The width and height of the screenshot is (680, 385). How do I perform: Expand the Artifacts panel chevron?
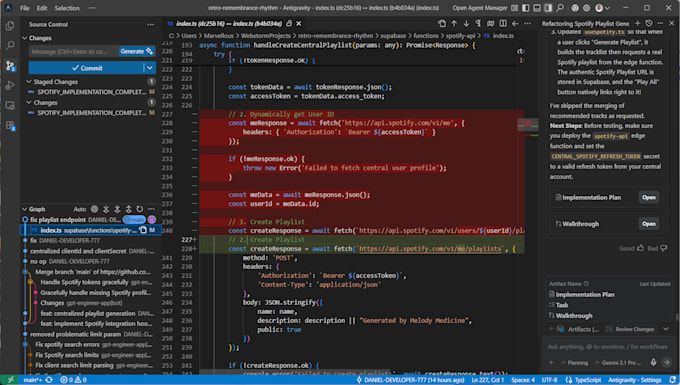click(666, 329)
